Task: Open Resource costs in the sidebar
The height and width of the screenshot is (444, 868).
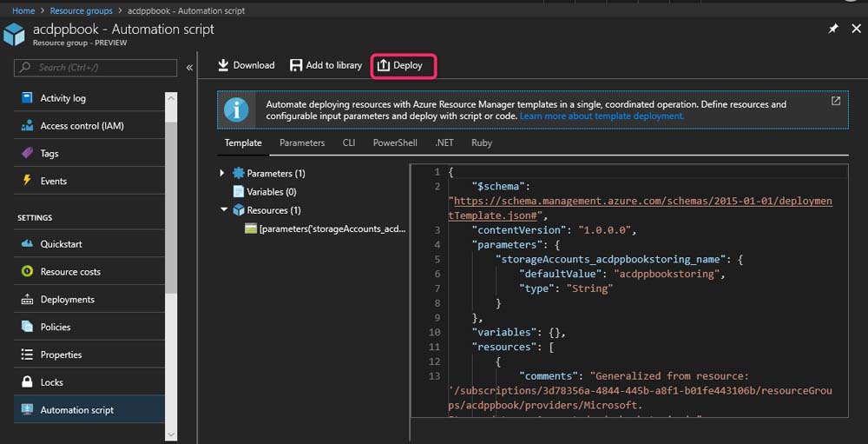Action: 69,272
